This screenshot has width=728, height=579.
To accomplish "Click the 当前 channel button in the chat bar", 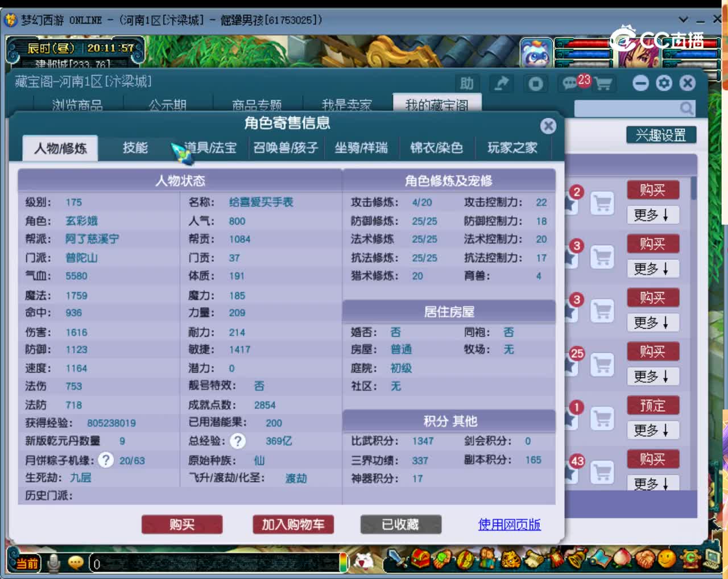I will 26,563.
